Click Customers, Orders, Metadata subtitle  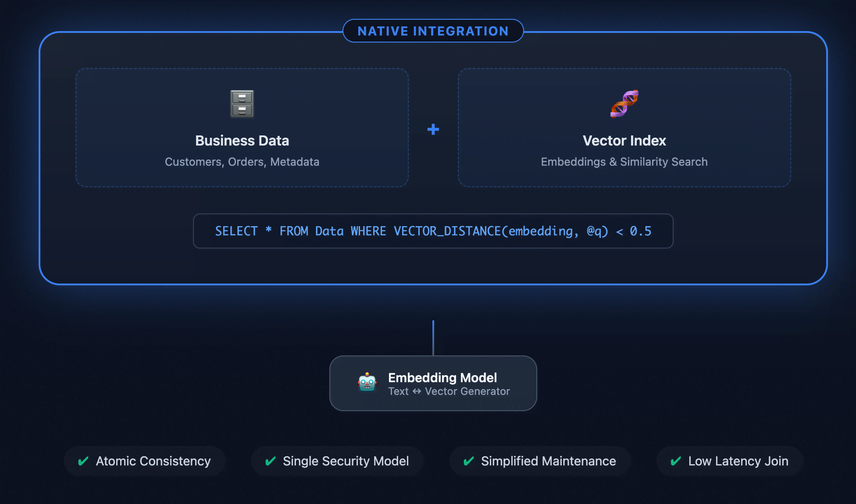click(x=242, y=162)
